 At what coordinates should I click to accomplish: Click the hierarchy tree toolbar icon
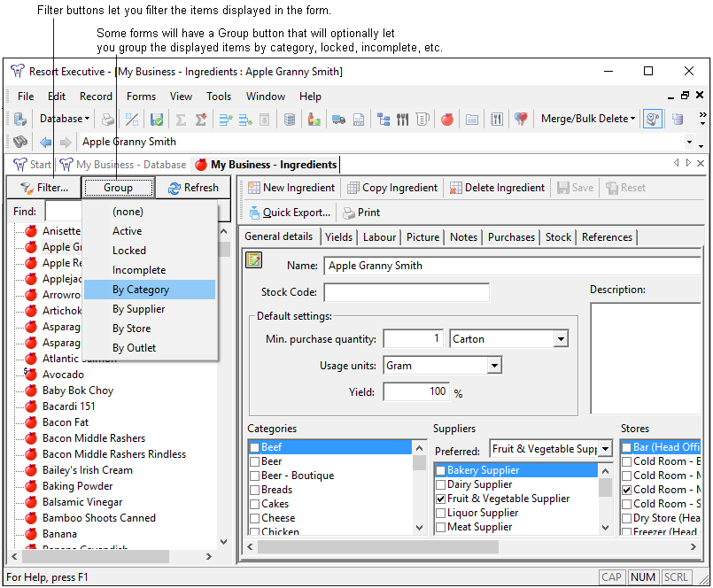[383, 120]
